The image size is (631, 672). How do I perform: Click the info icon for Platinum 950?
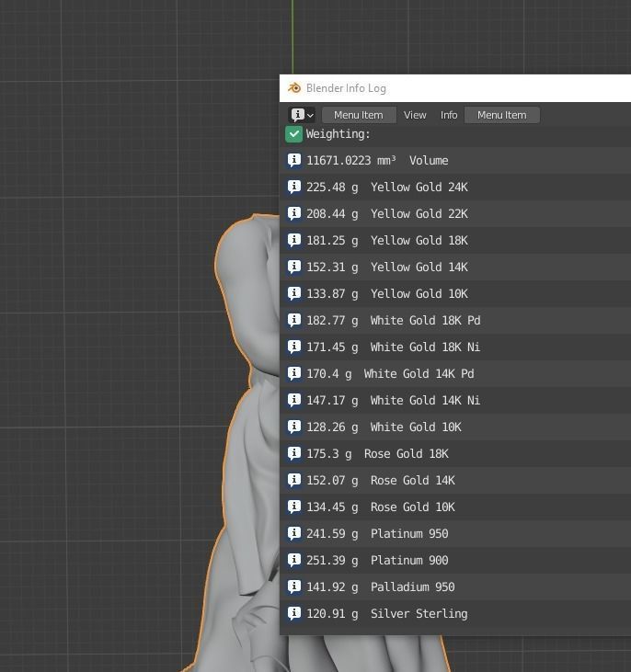(293, 533)
